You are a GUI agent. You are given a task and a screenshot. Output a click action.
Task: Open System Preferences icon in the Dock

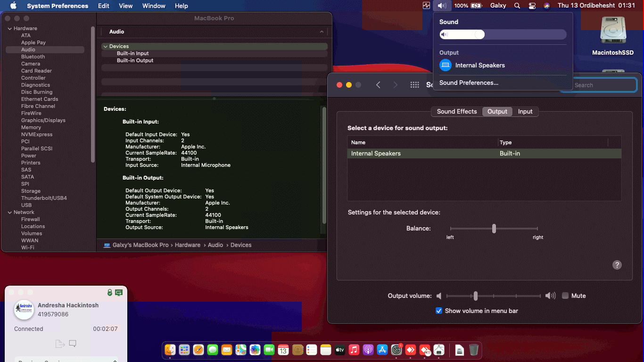tap(396, 350)
